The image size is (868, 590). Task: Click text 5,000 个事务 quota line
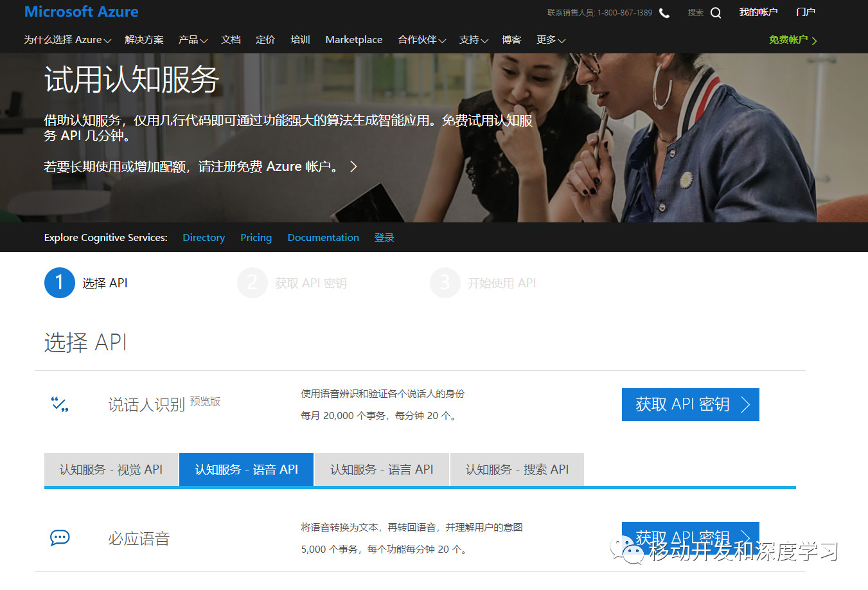tap(384, 550)
